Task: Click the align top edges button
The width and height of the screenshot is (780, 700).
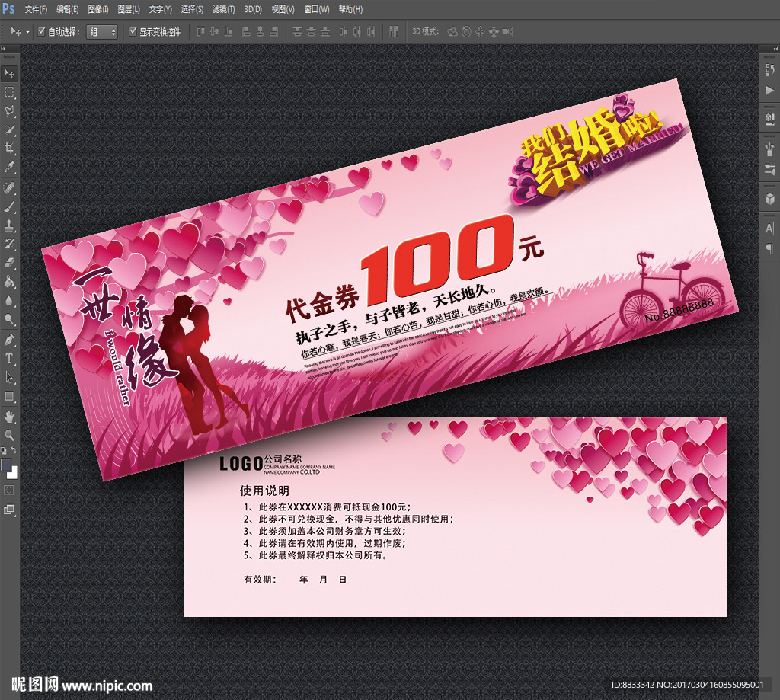Action: tap(200, 32)
